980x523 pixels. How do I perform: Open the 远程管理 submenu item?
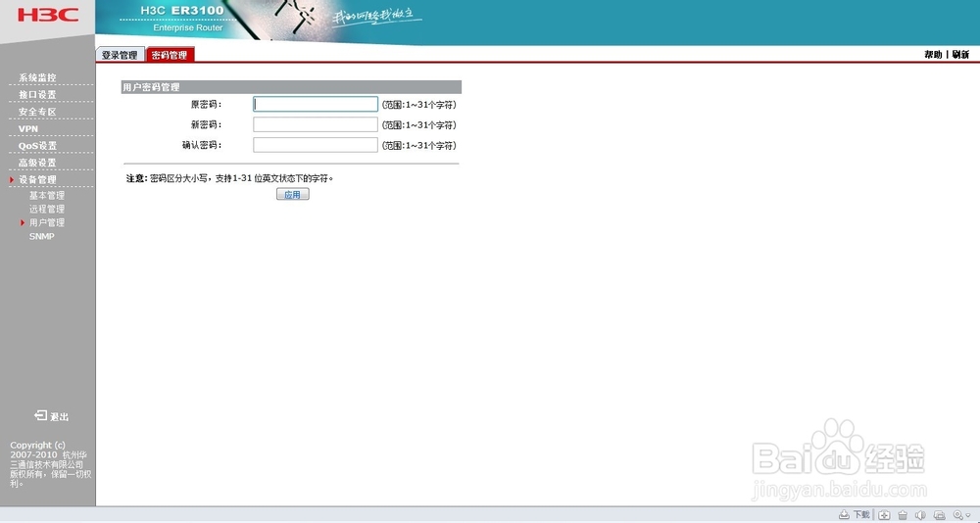point(47,210)
